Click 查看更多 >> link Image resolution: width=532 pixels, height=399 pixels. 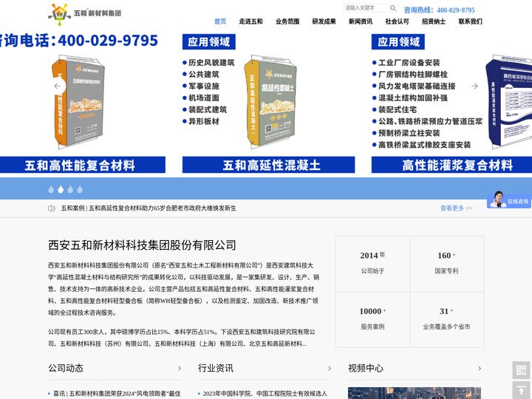456,208
